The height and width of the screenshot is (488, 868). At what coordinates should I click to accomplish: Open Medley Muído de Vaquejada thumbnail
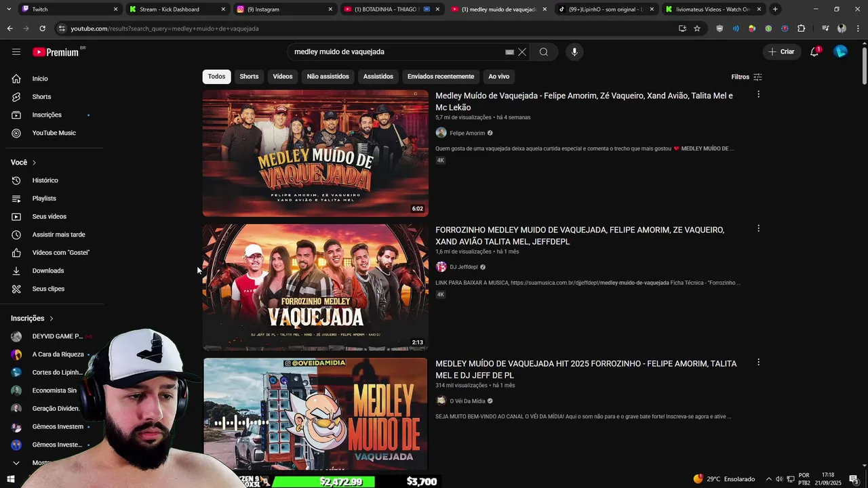pos(315,153)
